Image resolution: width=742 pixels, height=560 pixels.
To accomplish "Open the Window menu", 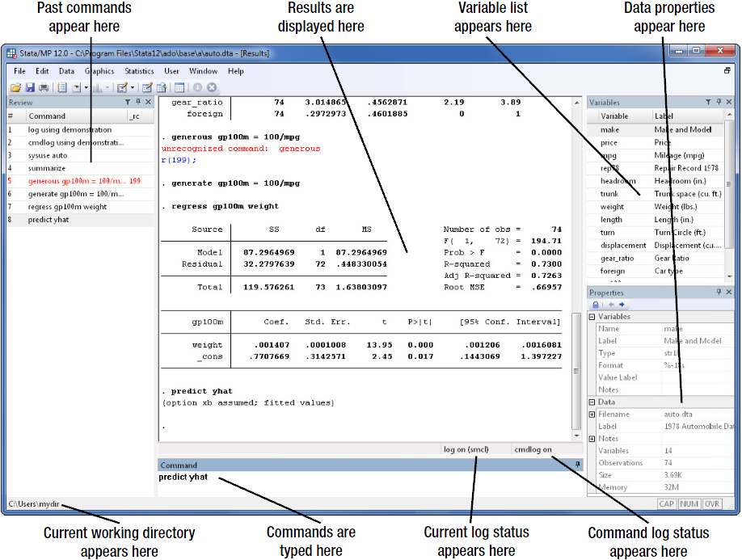I will 204,71.
